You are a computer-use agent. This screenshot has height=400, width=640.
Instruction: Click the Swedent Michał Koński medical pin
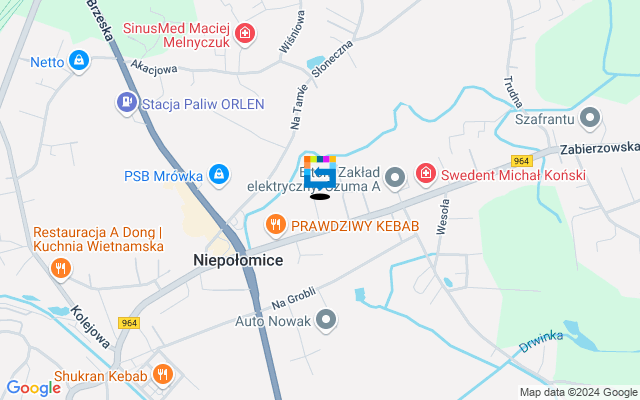[426, 174]
